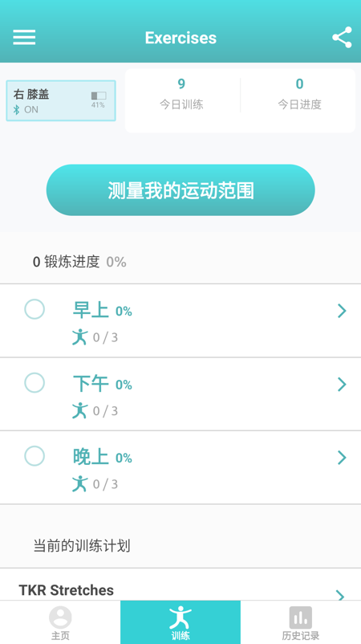This screenshot has height=644, width=361.
Task: Expand the 晚上 session chevron
Action: (x=342, y=458)
